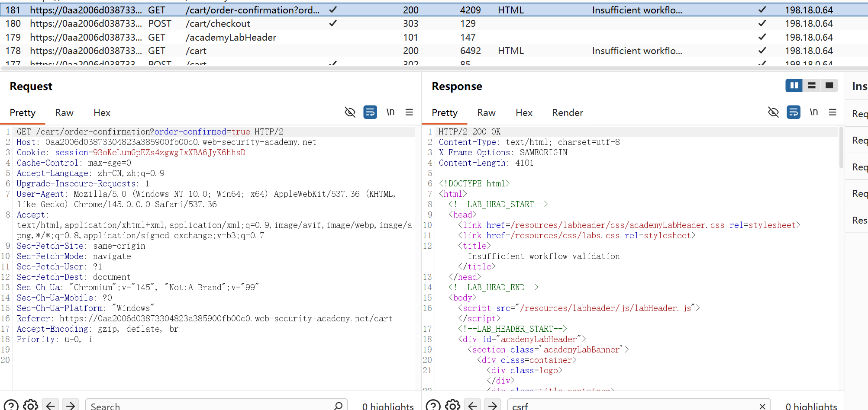Screen dimensions: 868x410
Task: Toggle word wrap icon in Response panel
Action: click(x=794, y=112)
